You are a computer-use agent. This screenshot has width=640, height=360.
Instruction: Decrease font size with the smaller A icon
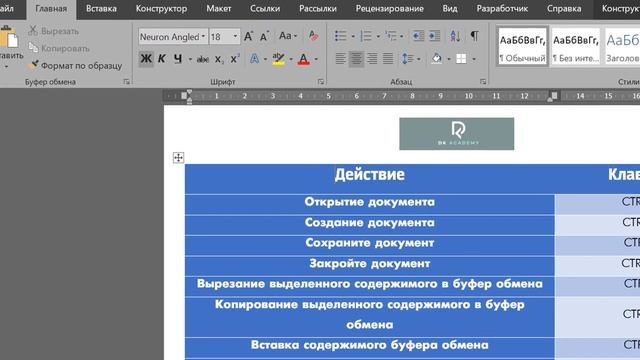[x=264, y=36]
